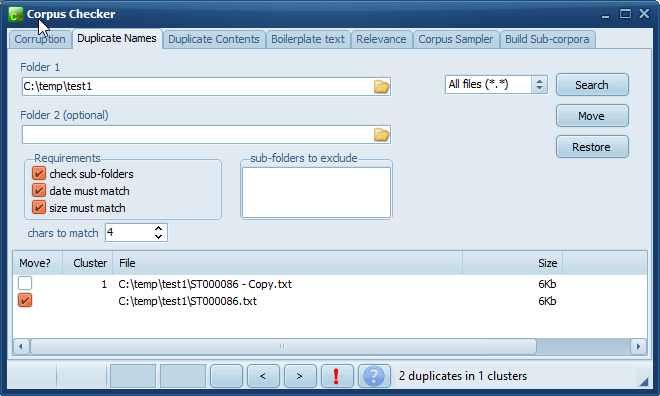Sort by the Cluster column header
Screen dimensions: 660x396
tap(88, 263)
